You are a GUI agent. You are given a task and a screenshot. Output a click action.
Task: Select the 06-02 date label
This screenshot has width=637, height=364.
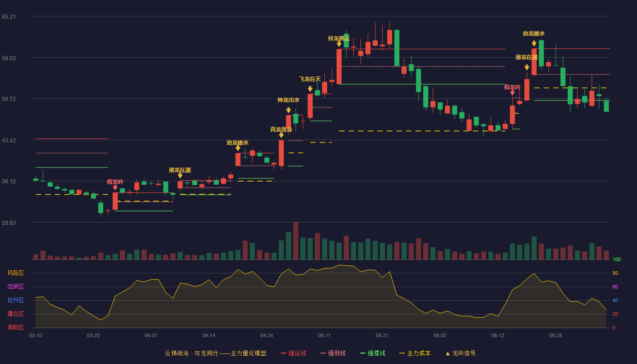click(440, 335)
